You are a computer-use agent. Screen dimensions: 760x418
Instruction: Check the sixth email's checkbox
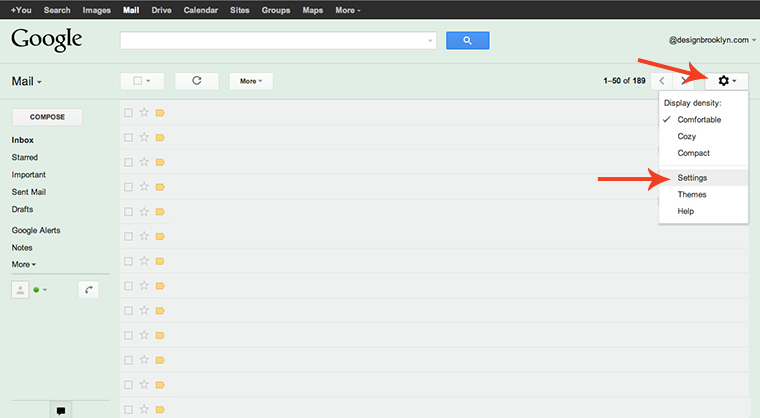click(x=128, y=237)
